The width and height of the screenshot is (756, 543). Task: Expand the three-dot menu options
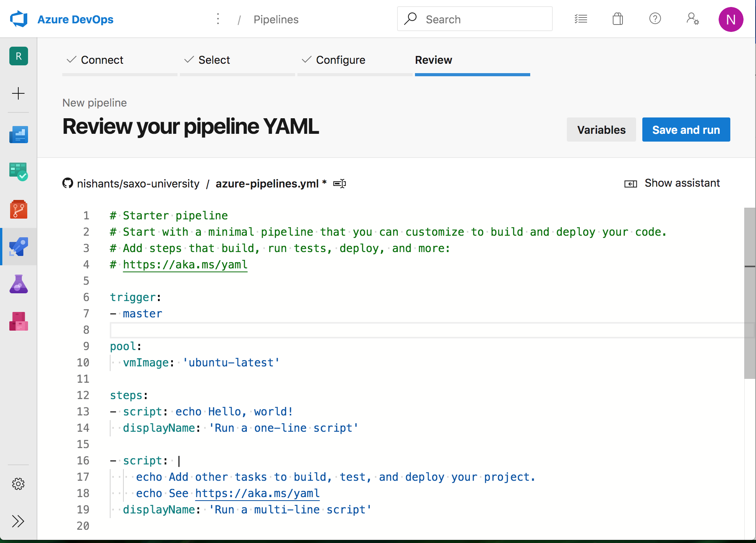tap(218, 19)
